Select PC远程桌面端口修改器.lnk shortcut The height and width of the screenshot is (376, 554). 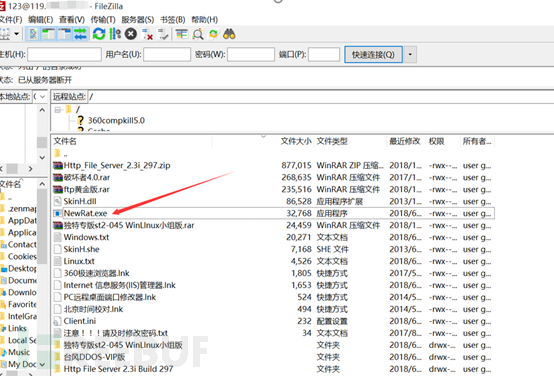tap(110, 297)
